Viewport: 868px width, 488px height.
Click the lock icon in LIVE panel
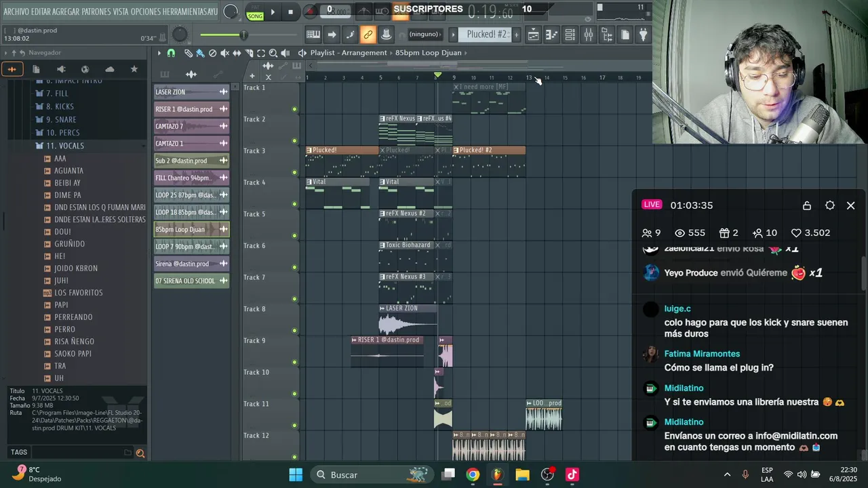tap(807, 205)
